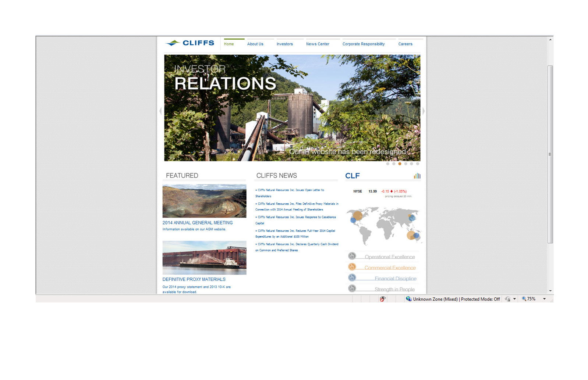588x380 pixels.
Task: Select the fifth carousel dot
Action: (x=411, y=164)
